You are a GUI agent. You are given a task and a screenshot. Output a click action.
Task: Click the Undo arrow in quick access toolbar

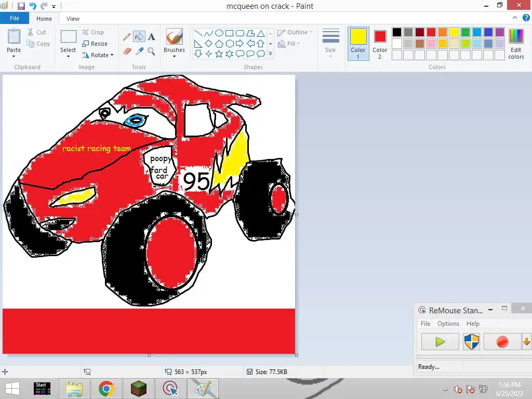(33, 6)
